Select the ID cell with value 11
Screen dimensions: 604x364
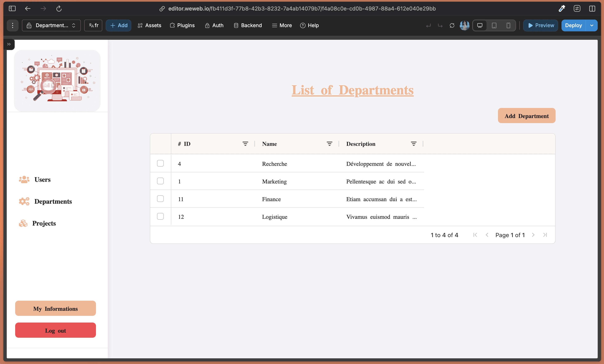coord(181,199)
